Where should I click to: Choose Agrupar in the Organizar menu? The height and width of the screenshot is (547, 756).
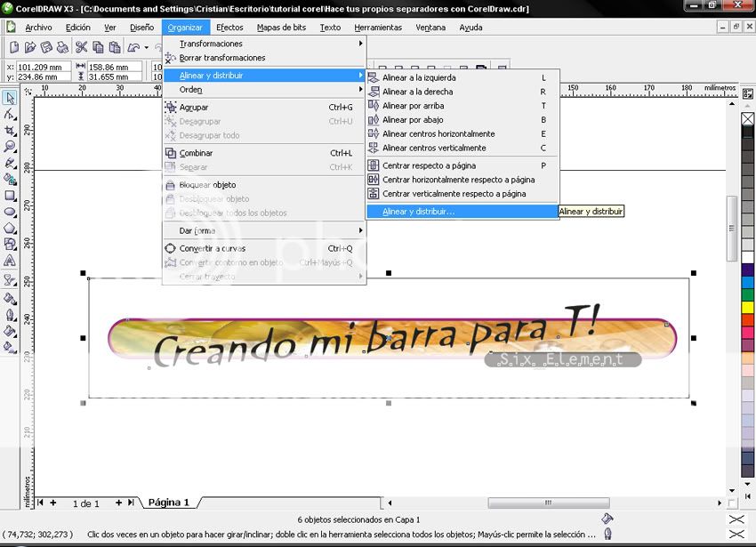[x=264, y=107]
